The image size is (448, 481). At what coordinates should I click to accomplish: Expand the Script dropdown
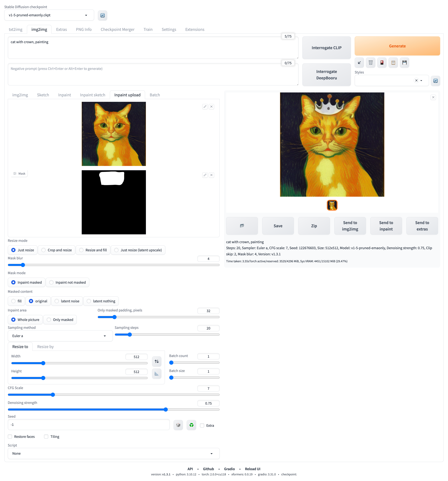point(113,453)
